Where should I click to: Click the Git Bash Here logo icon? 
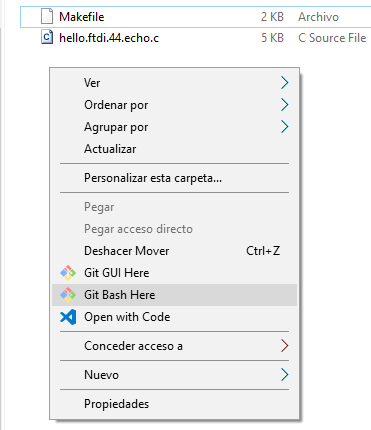tap(68, 295)
